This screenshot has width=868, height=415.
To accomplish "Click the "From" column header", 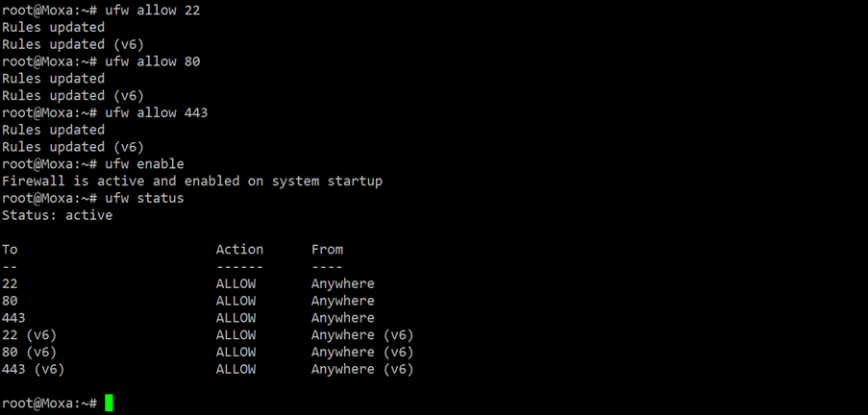I will [327, 250].
